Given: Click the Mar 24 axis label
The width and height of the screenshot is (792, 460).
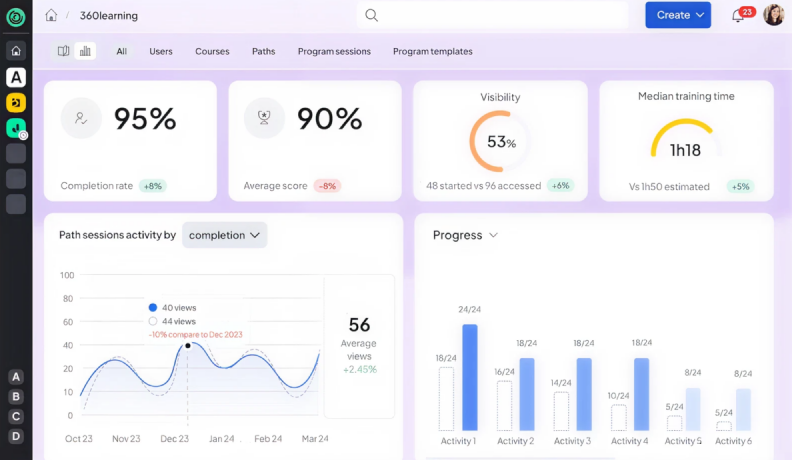Looking at the screenshot, I should 315,439.
